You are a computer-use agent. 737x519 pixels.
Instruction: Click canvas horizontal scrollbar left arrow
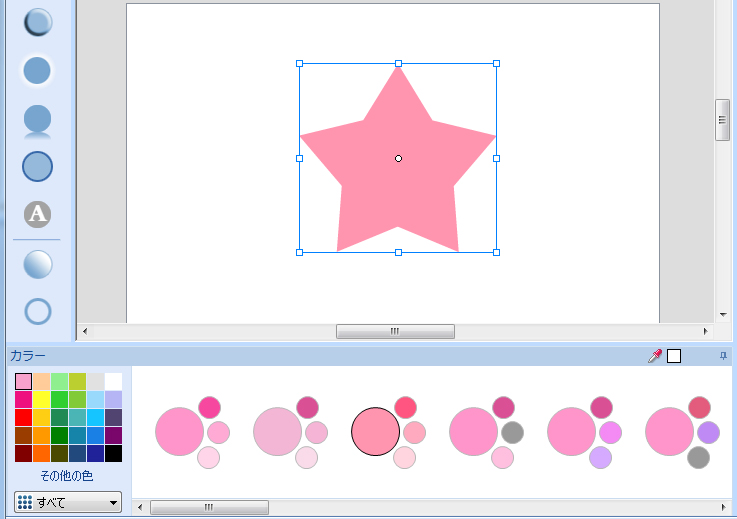click(x=85, y=331)
